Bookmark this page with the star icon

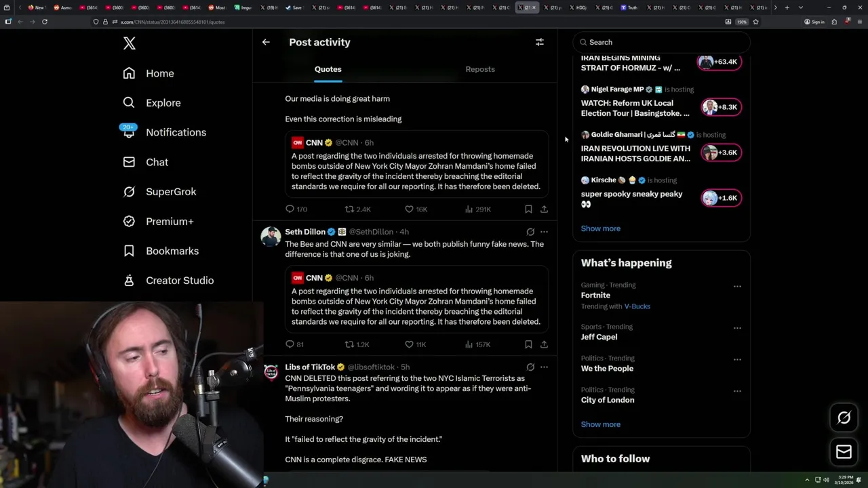pos(755,22)
